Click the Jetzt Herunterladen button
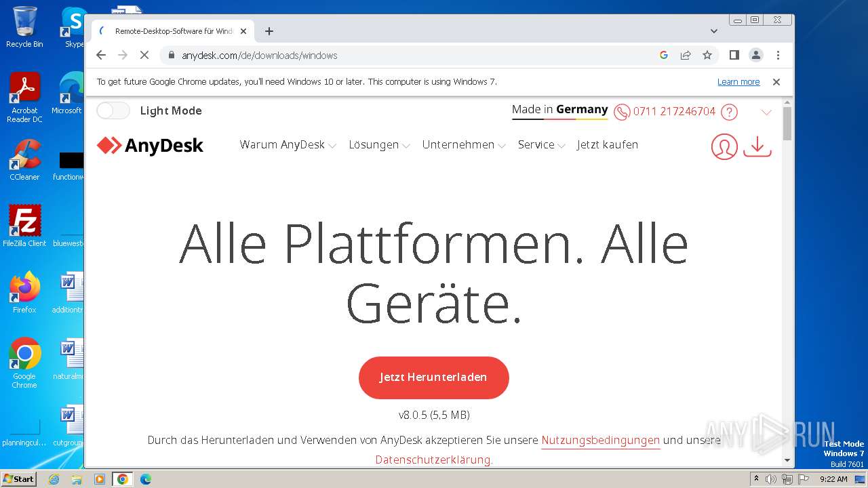This screenshot has width=868, height=488. [433, 378]
